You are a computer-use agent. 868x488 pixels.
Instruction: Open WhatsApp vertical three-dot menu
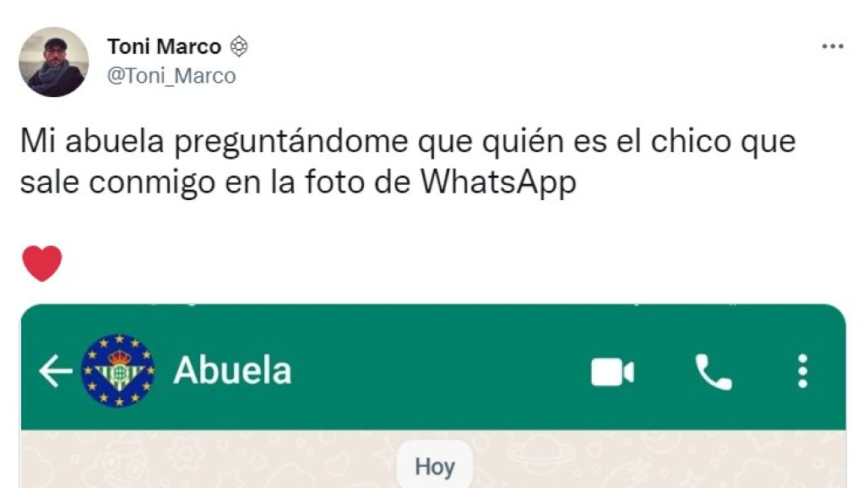point(803,371)
